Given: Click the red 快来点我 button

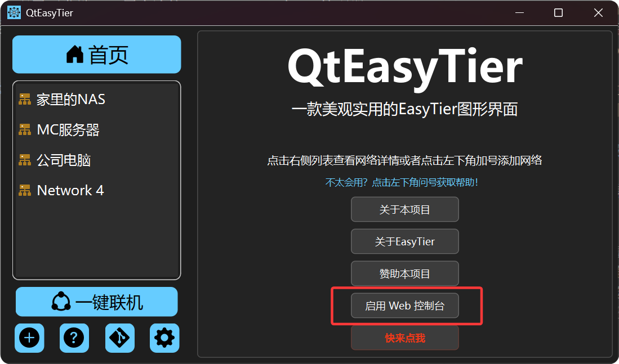Looking at the screenshot, I should [404, 338].
